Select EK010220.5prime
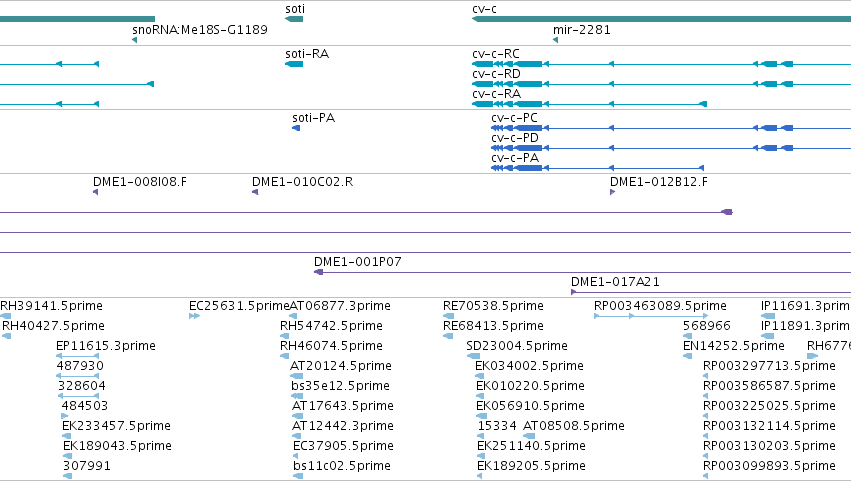The height and width of the screenshot is (481, 851). pyautogui.click(x=530, y=386)
